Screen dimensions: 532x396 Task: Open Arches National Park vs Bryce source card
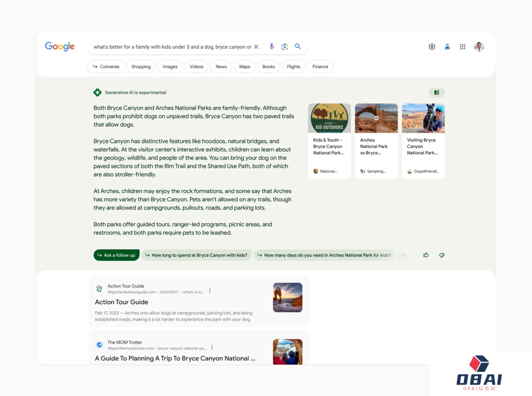point(376,141)
